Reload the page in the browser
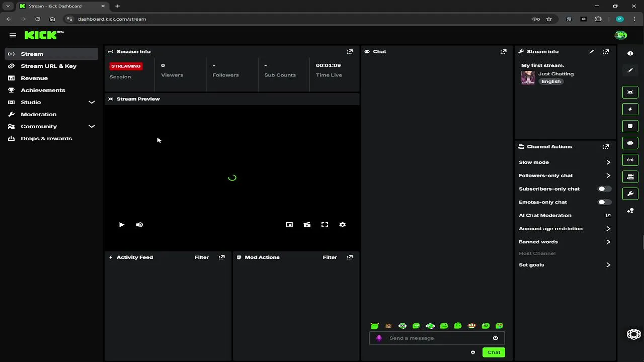 coord(38,19)
